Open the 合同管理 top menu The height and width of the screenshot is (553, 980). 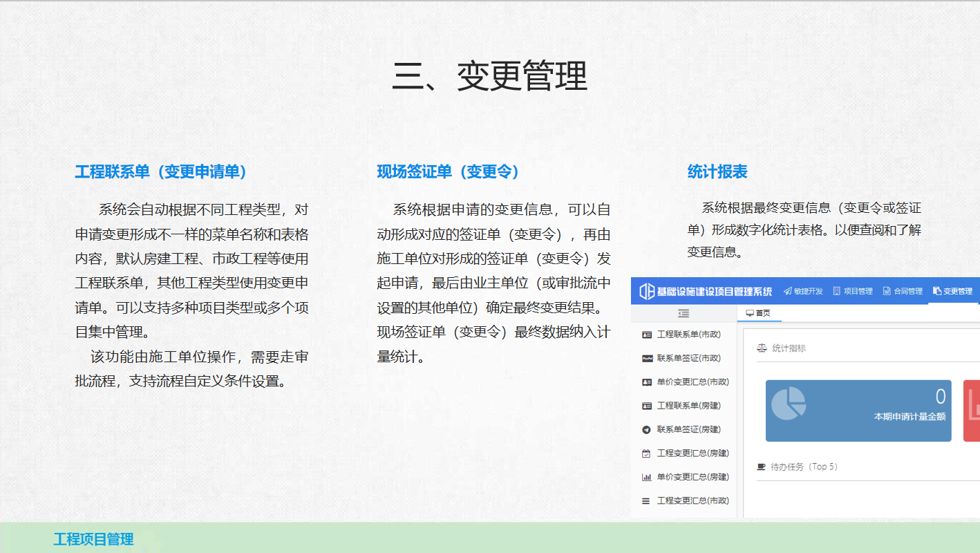pyautogui.click(x=902, y=291)
